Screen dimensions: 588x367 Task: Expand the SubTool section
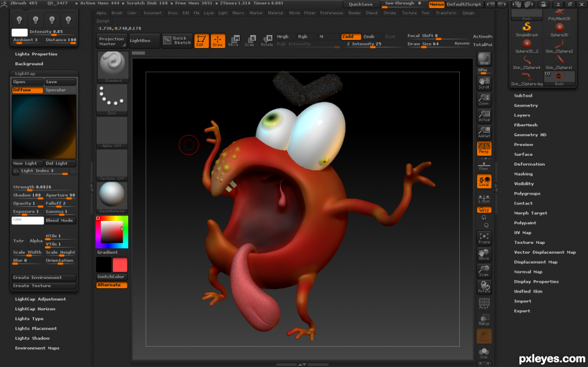click(x=523, y=95)
